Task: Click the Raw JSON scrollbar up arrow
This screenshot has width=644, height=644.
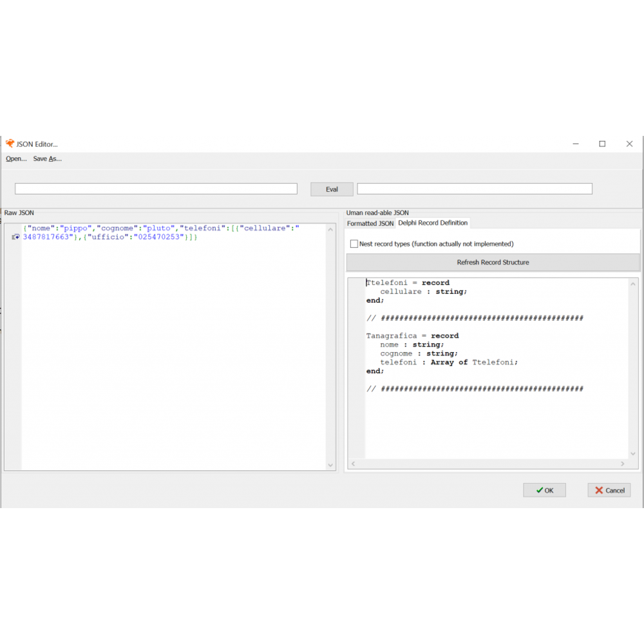Action: (330, 229)
